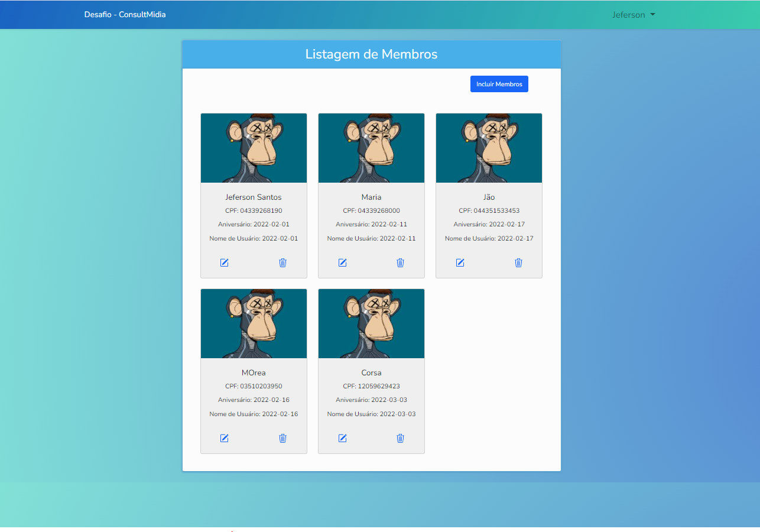Viewport: 760px width, 532px height.
Task: Select CPF: 12059629423 text
Action: point(371,386)
